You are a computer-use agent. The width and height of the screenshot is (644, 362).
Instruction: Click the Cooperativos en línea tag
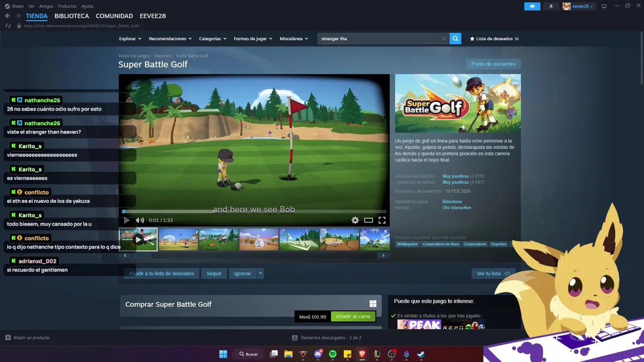(441, 244)
